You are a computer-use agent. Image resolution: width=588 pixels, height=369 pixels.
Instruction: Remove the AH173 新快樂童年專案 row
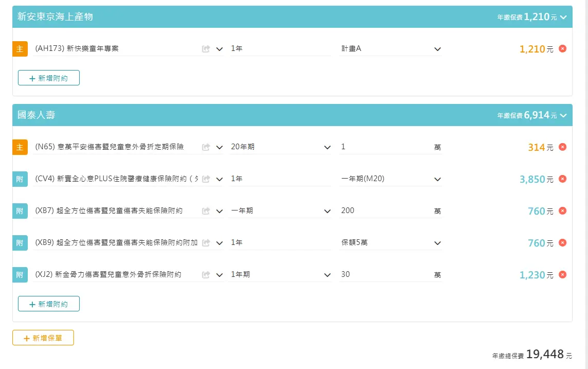click(562, 49)
